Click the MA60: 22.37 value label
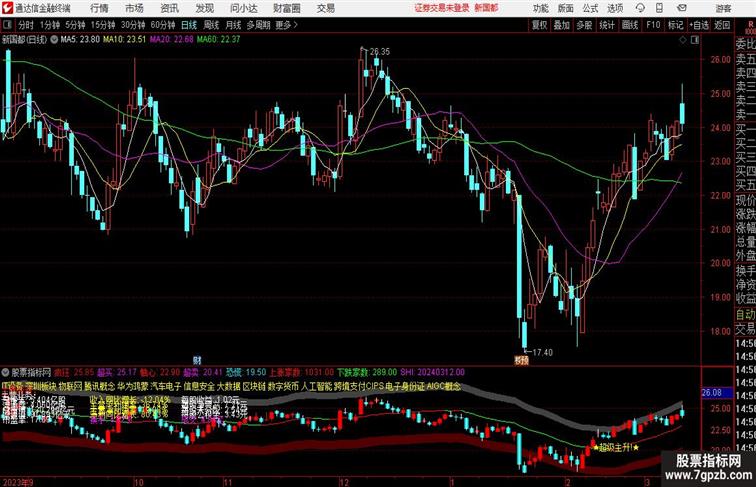 click(x=218, y=40)
